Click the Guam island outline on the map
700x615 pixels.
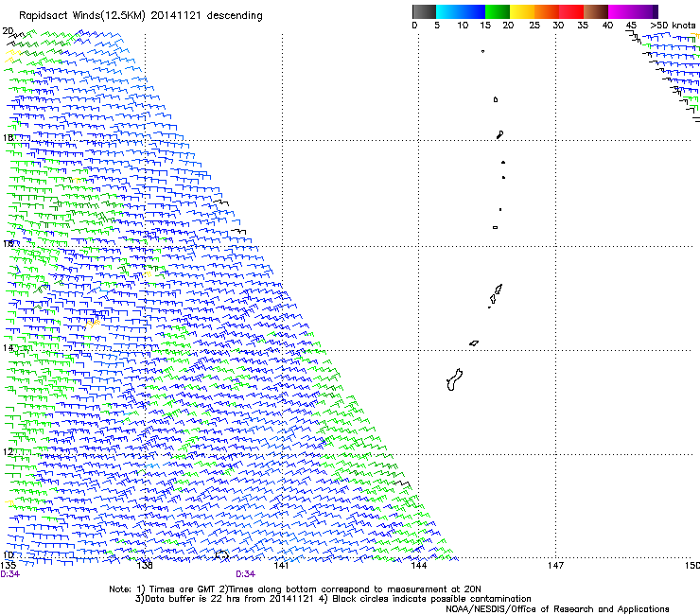pyautogui.click(x=454, y=379)
